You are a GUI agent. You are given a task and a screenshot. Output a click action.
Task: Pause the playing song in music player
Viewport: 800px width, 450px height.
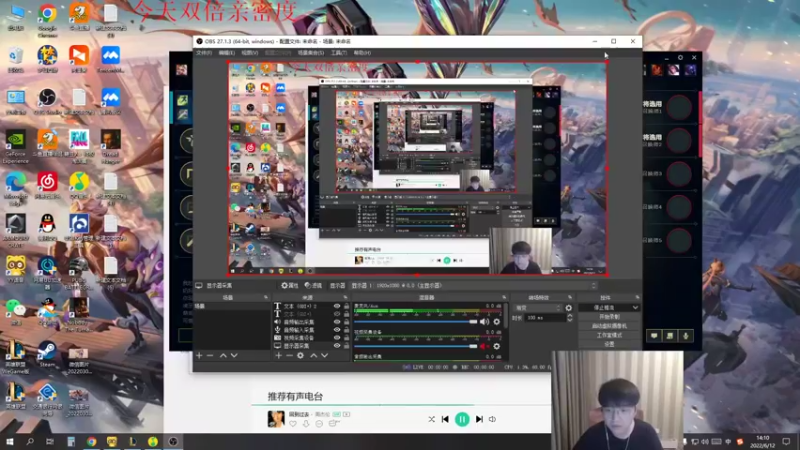[x=462, y=419]
